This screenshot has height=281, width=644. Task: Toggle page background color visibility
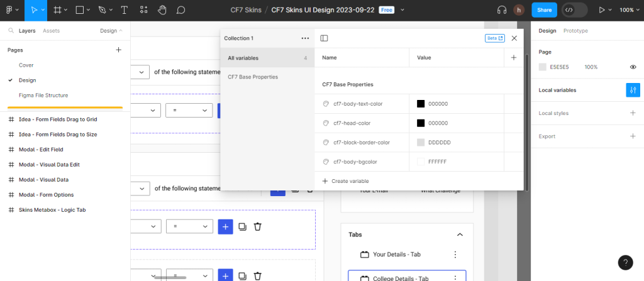pyautogui.click(x=633, y=67)
